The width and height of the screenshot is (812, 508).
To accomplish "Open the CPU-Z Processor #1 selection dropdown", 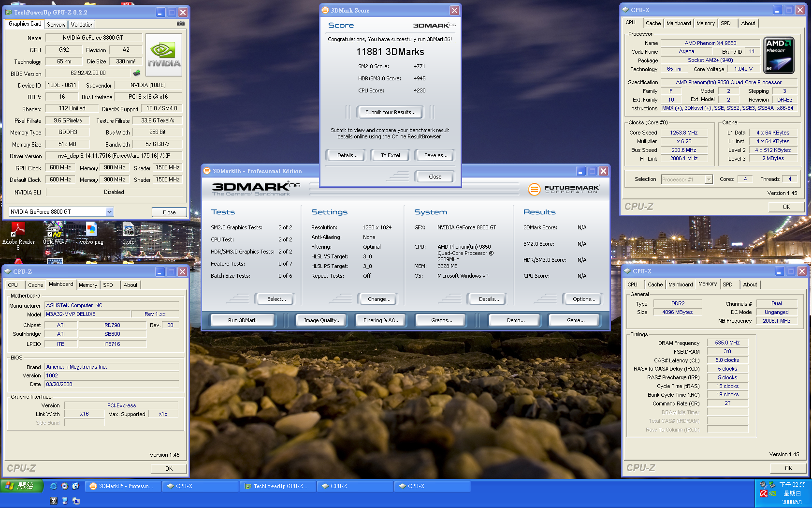I will pyautogui.click(x=709, y=179).
